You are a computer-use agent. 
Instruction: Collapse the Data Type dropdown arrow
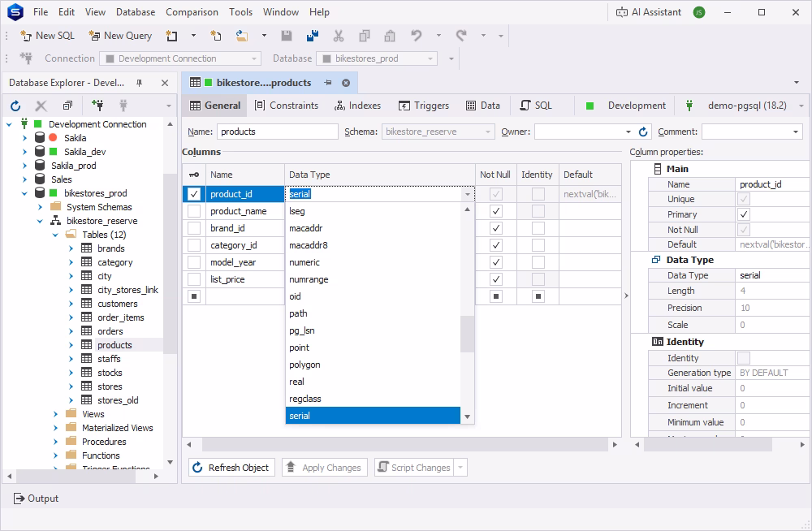click(468, 194)
